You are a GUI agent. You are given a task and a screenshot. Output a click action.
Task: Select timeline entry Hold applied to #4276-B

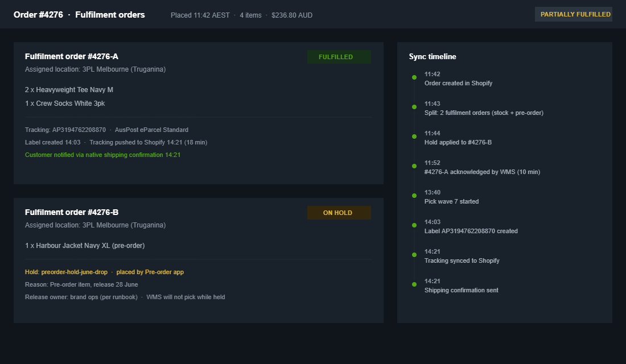(458, 142)
